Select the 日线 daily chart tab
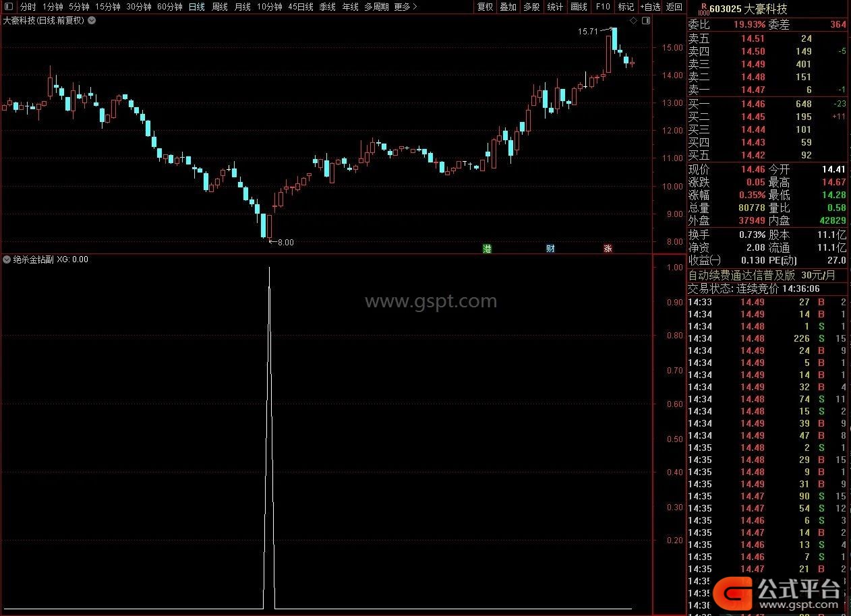 coord(197,7)
